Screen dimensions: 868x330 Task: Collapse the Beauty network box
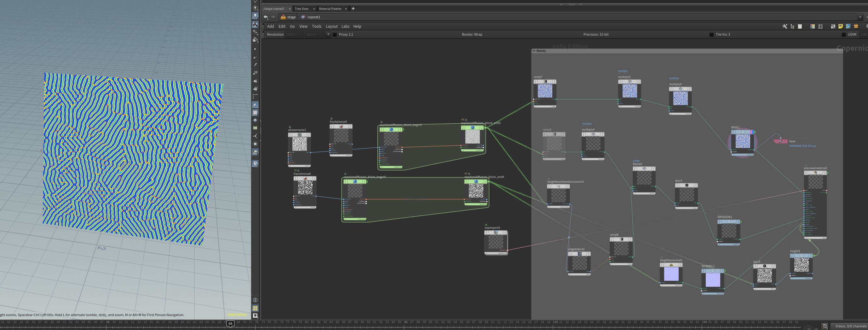pos(534,50)
